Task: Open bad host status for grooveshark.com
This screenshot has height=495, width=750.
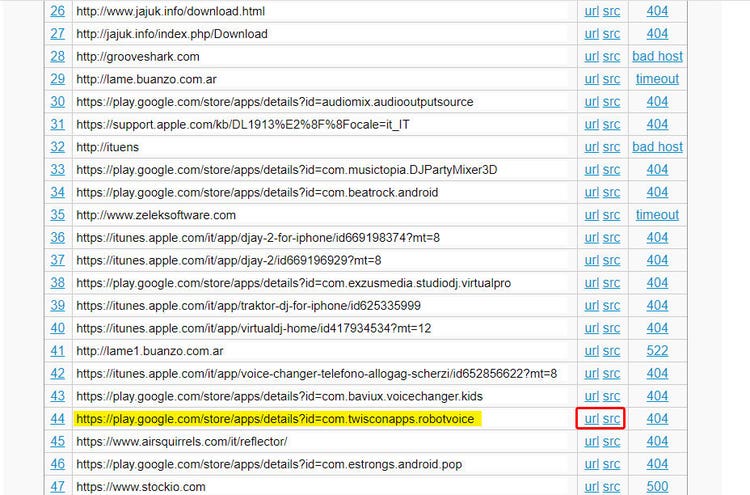Action: pyautogui.click(x=657, y=56)
